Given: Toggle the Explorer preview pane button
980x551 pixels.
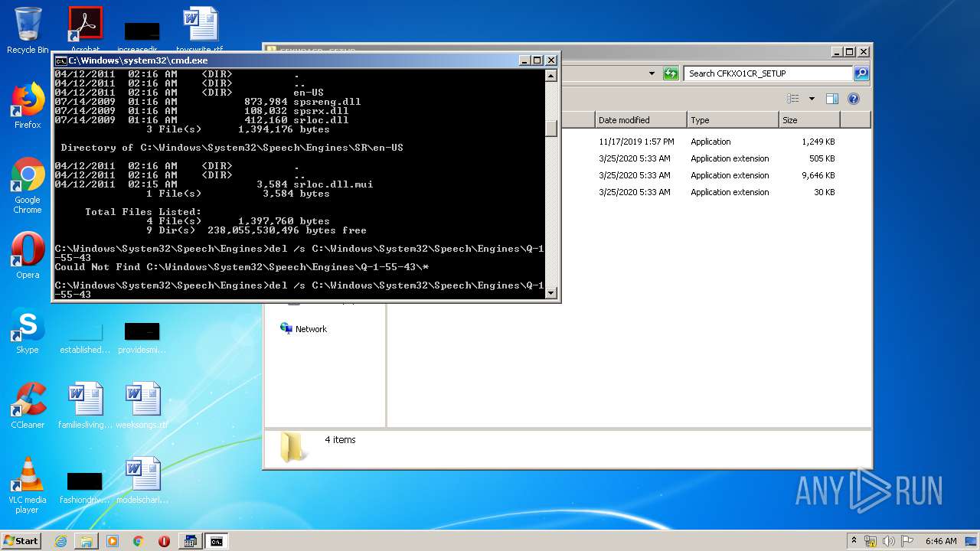Looking at the screenshot, I should 832,99.
